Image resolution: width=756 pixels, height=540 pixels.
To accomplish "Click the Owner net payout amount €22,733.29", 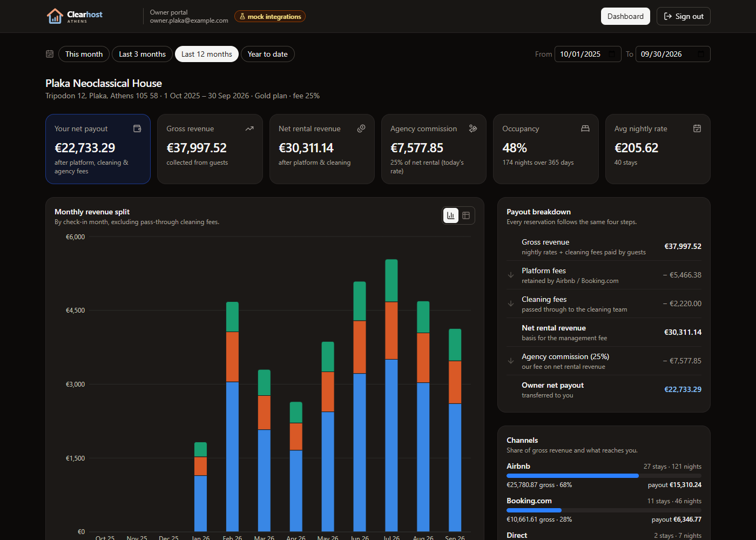I will 683,389.
